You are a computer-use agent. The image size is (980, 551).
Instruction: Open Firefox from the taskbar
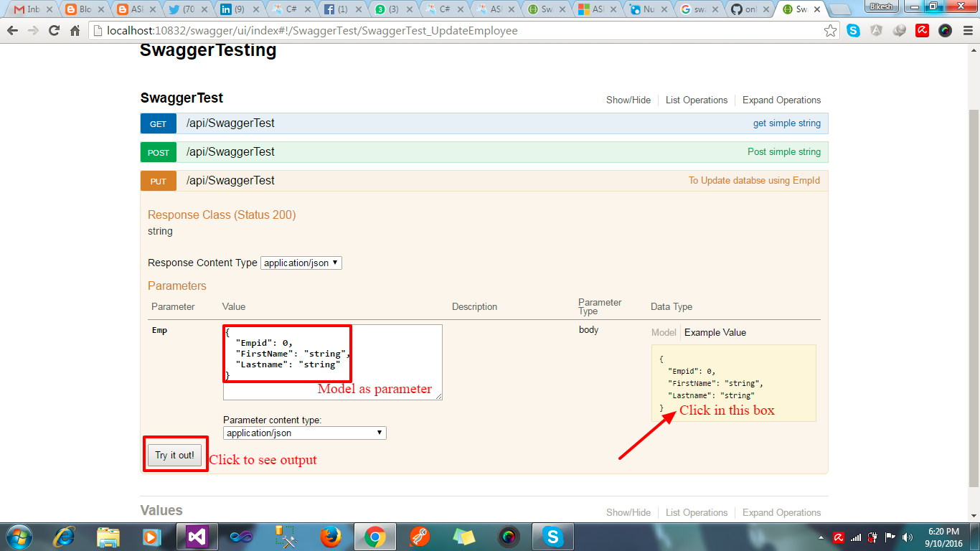click(x=330, y=537)
